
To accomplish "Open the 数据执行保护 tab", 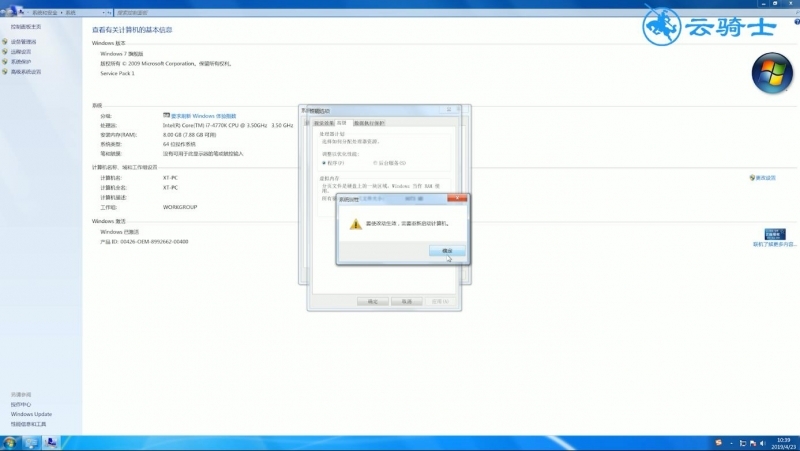I will [x=369, y=123].
